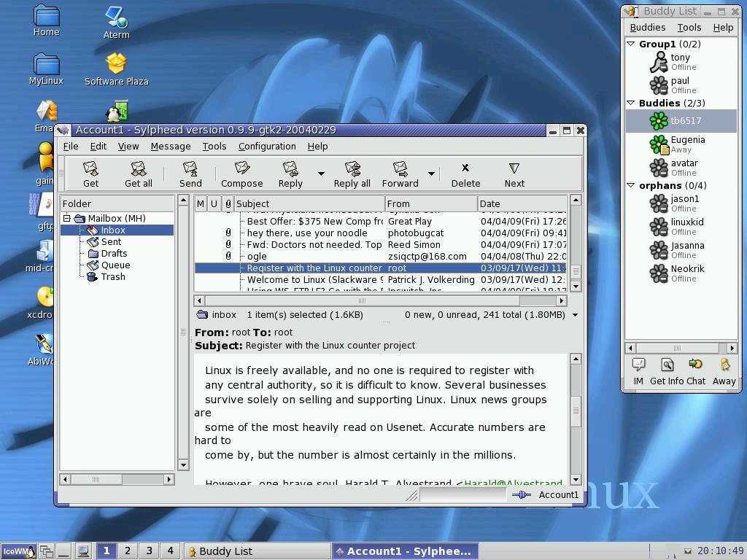
Task: Open the Configuration menu
Action: coord(267,146)
